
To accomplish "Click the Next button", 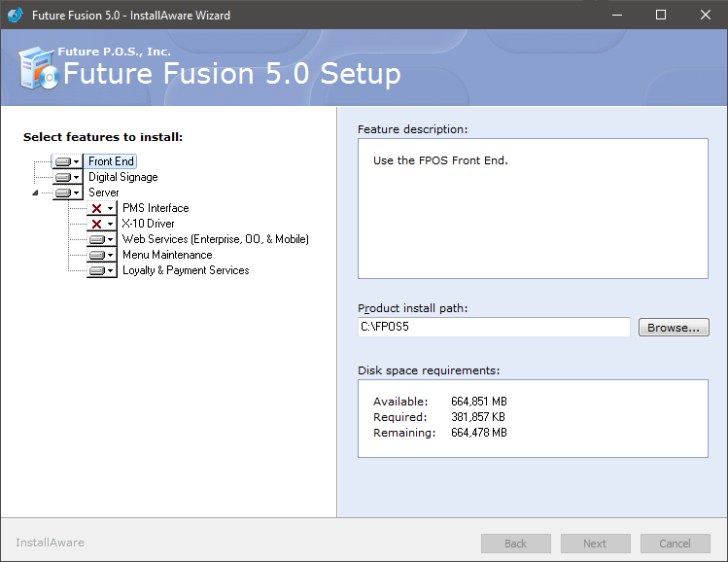I will (x=595, y=544).
